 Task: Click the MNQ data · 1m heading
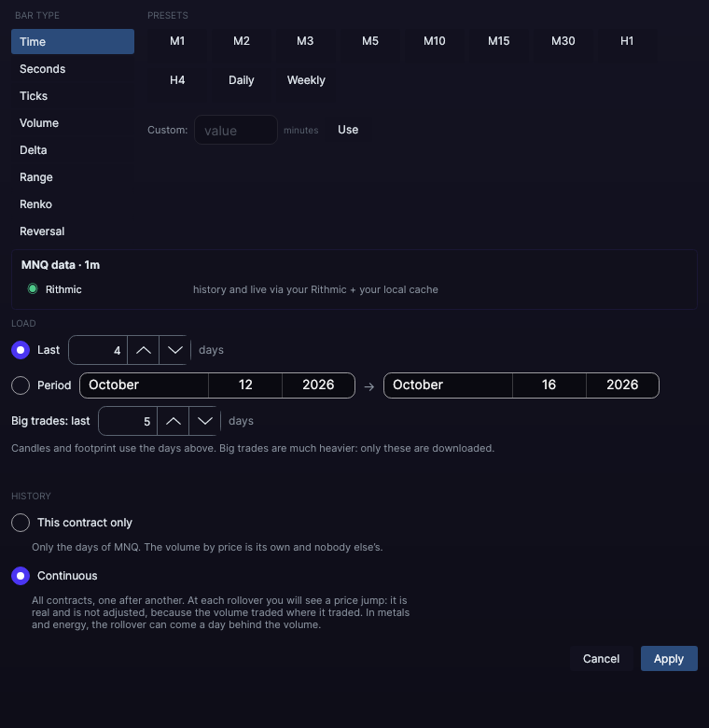pyautogui.click(x=61, y=265)
